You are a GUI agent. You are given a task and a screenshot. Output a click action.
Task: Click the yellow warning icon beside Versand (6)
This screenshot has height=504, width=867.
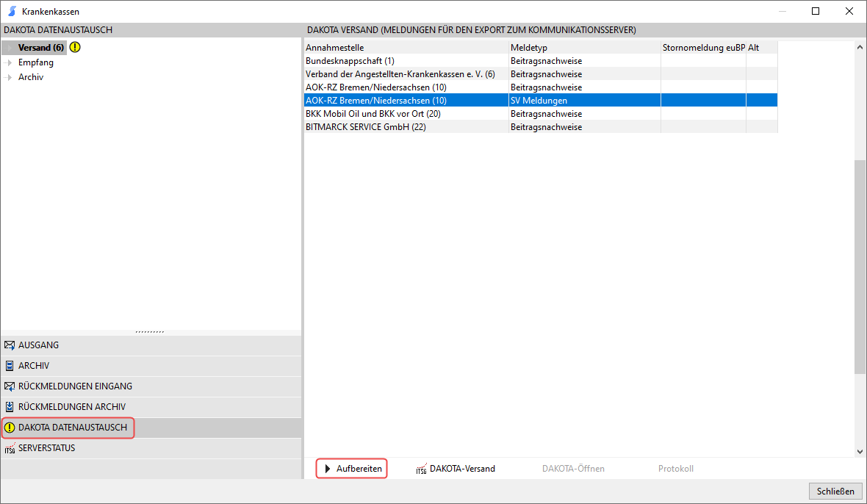tap(75, 47)
